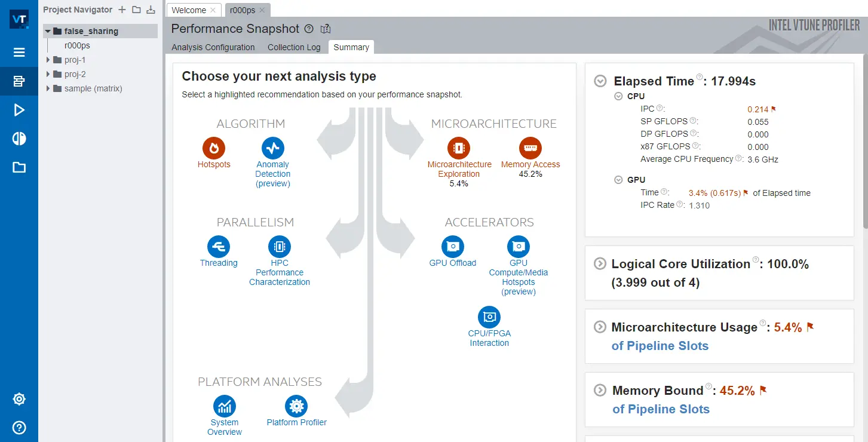Screen dimensions: 868x442
Task: Select GPU Compute/Media Hotspots icon
Action: coord(519,246)
